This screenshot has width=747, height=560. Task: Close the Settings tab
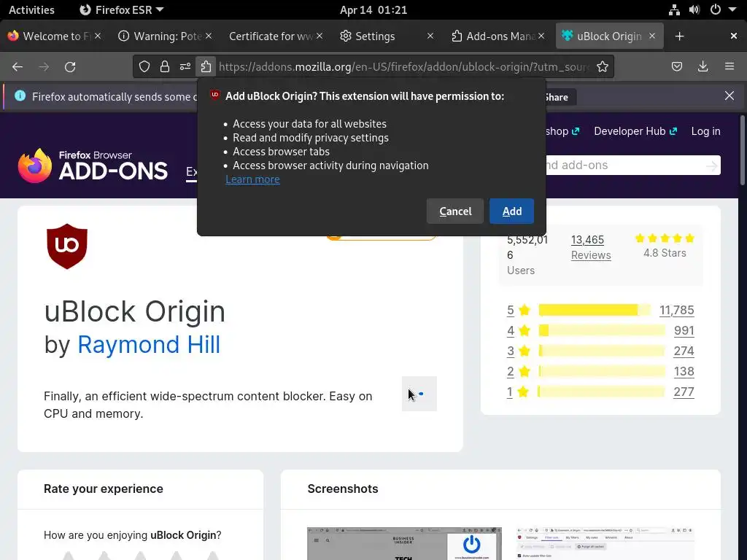tap(430, 36)
